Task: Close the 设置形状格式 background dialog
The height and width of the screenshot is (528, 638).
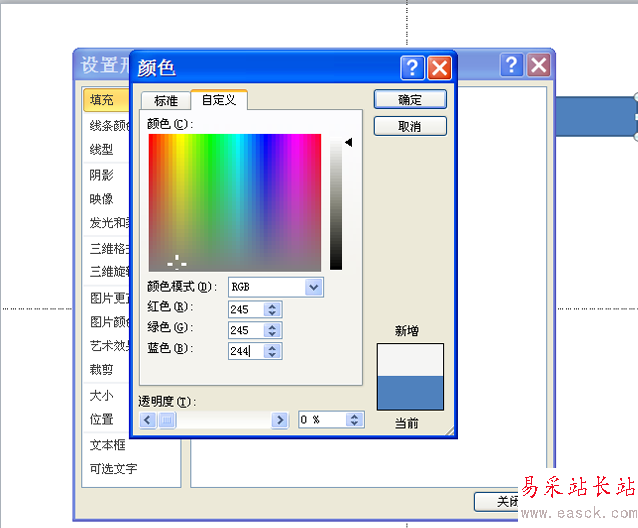Action: 539,65
